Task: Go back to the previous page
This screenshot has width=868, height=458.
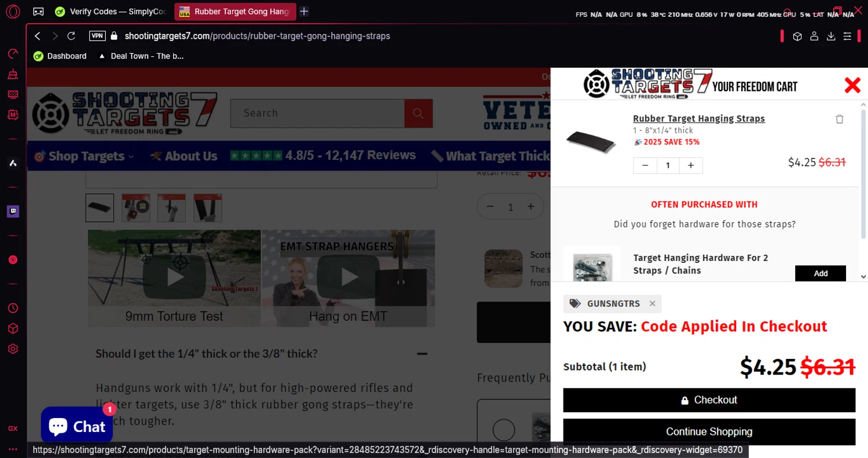Action: [38, 36]
